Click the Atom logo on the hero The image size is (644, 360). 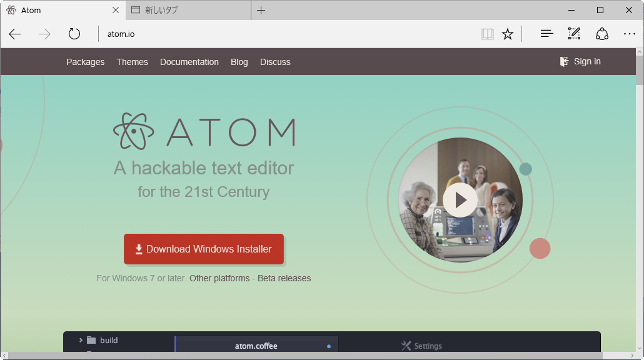204,131
